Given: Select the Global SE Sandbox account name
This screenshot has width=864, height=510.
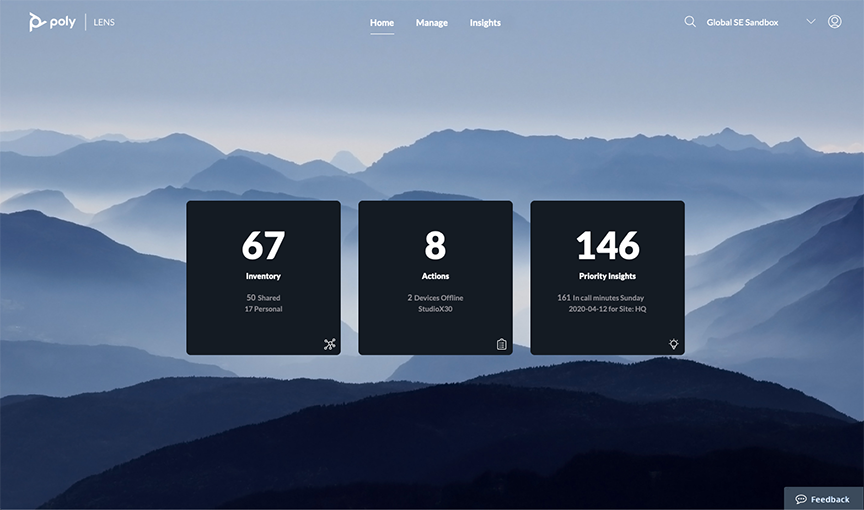Looking at the screenshot, I should (x=742, y=23).
